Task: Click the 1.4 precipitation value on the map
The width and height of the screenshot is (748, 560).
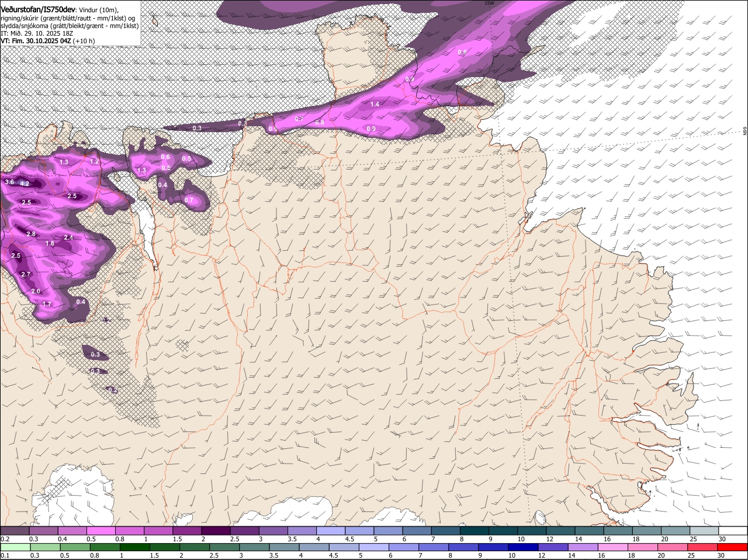Action: click(x=375, y=104)
